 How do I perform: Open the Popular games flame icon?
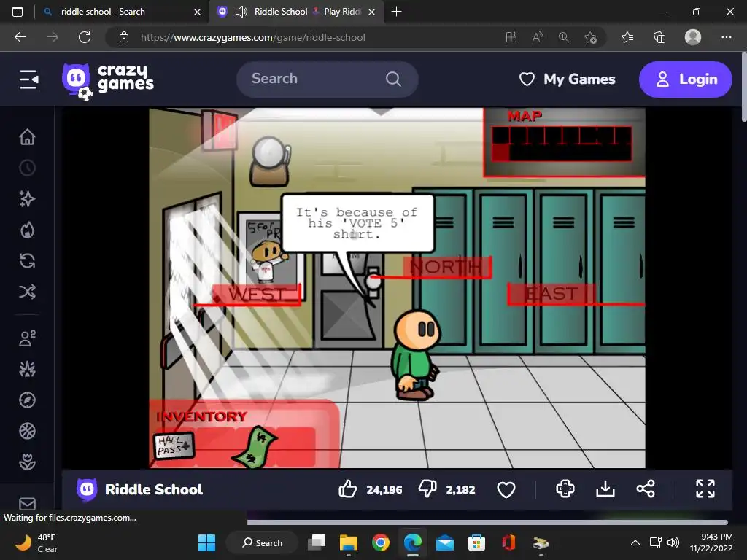point(27,230)
